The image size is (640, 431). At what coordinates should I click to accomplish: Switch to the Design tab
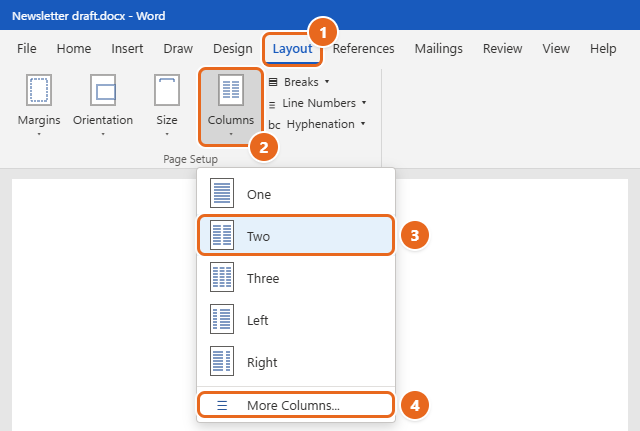click(233, 49)
